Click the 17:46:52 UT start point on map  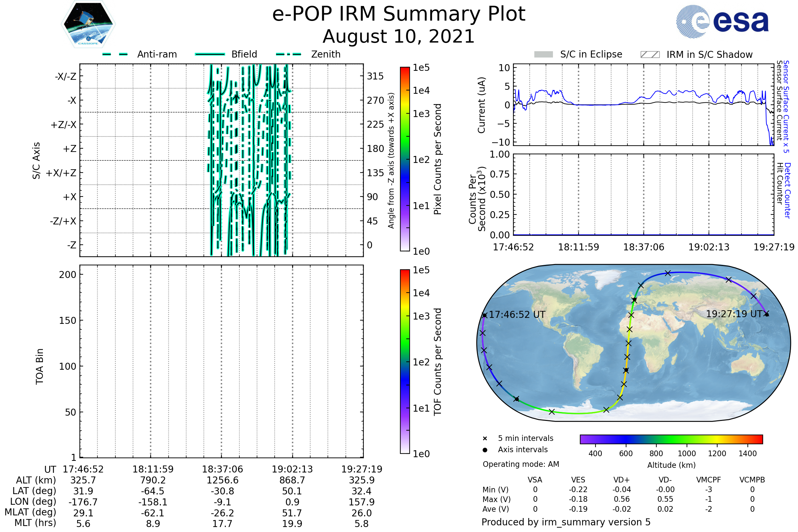click(x=484, y=316)
